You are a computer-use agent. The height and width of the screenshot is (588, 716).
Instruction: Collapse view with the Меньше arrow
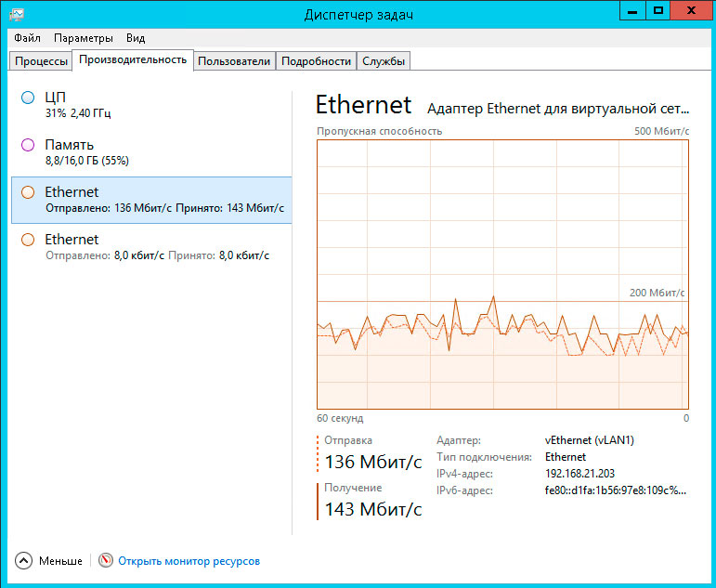click(x=24, y=561)
